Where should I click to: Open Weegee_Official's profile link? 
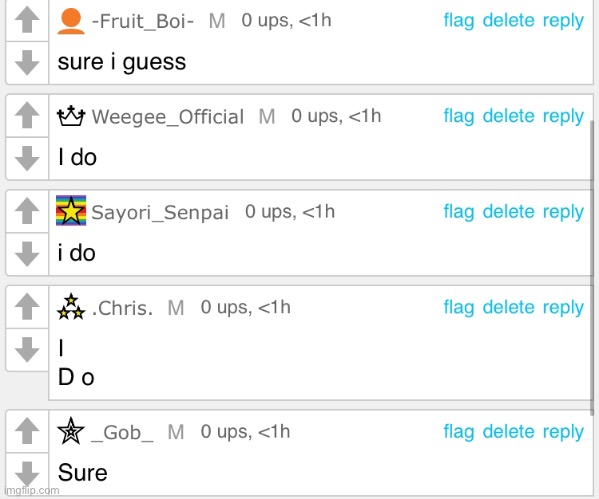[x=168, y=117]
